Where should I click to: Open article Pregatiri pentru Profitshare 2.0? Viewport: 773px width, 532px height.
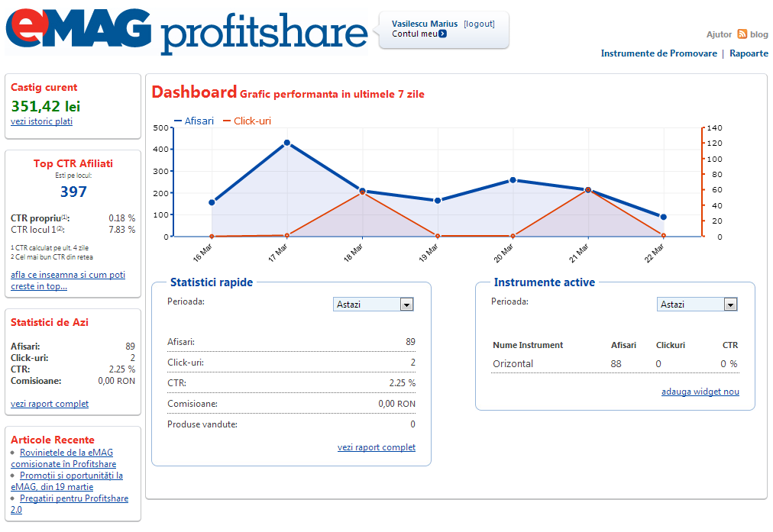tap(70, 504)
